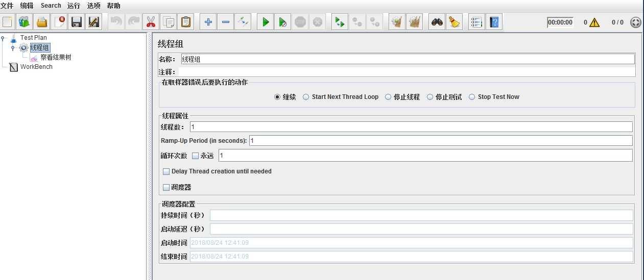
Task: Click the Shutdown round X icon
Action: point(317,22)
